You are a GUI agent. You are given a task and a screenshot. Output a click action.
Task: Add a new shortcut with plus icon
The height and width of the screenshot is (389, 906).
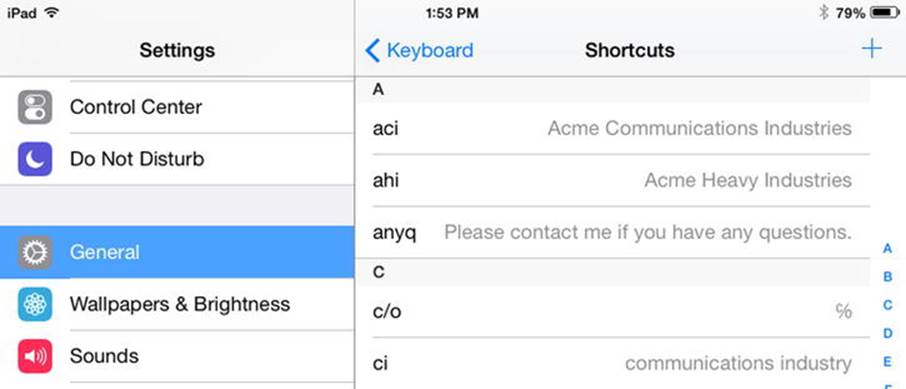(x=871, y=49)
